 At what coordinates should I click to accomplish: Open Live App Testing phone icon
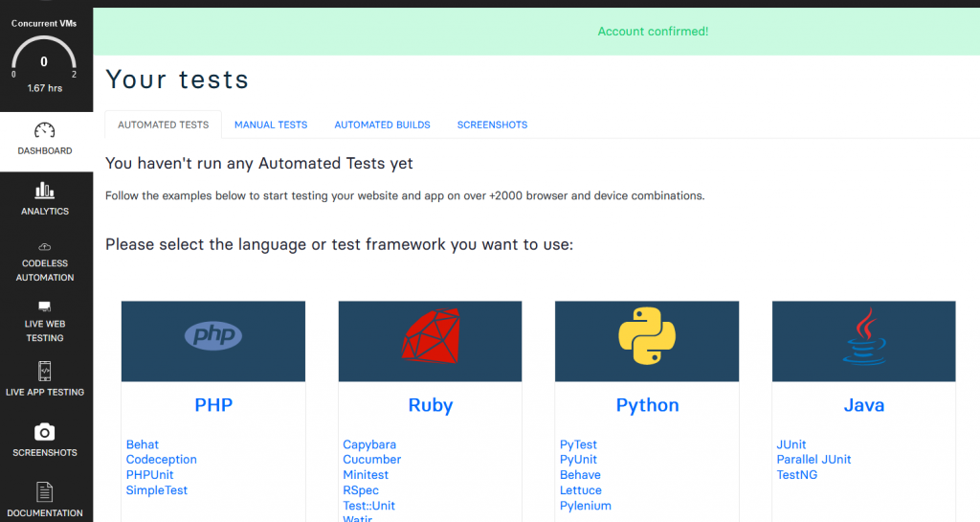45,371
